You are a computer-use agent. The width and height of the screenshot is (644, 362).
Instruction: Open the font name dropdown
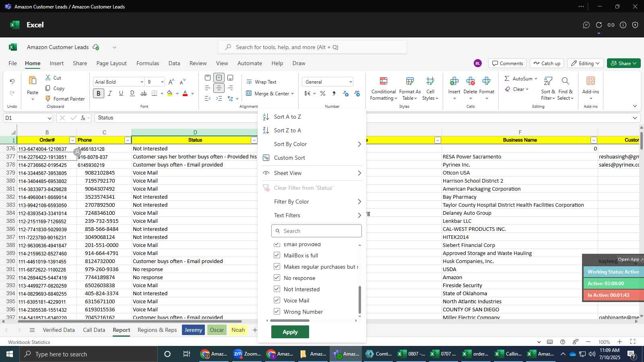coord(142,82)
